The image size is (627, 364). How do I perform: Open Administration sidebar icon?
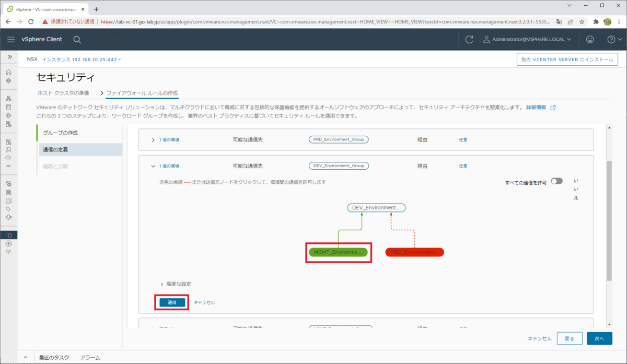(x=8, y=184)
